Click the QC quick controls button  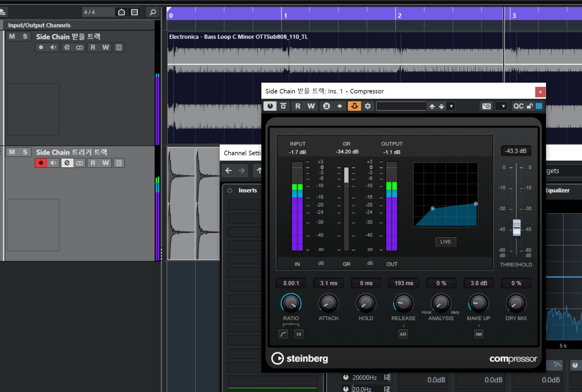point(518,106)
